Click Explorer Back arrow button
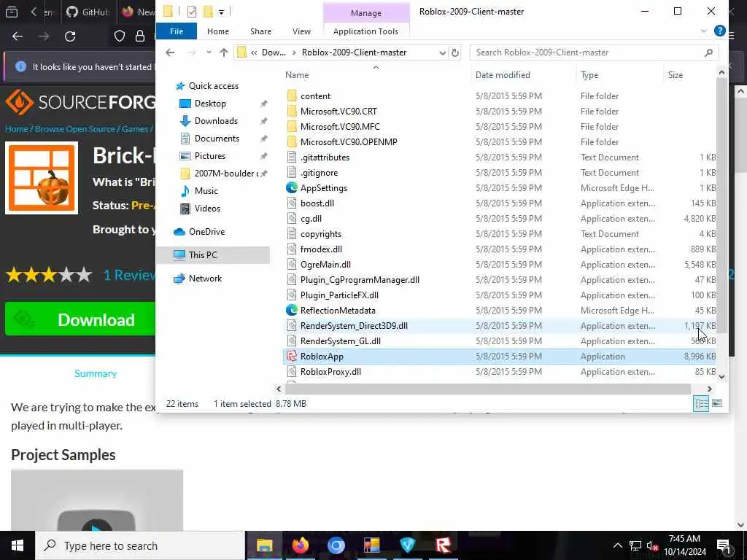 (x=170, y=52)
